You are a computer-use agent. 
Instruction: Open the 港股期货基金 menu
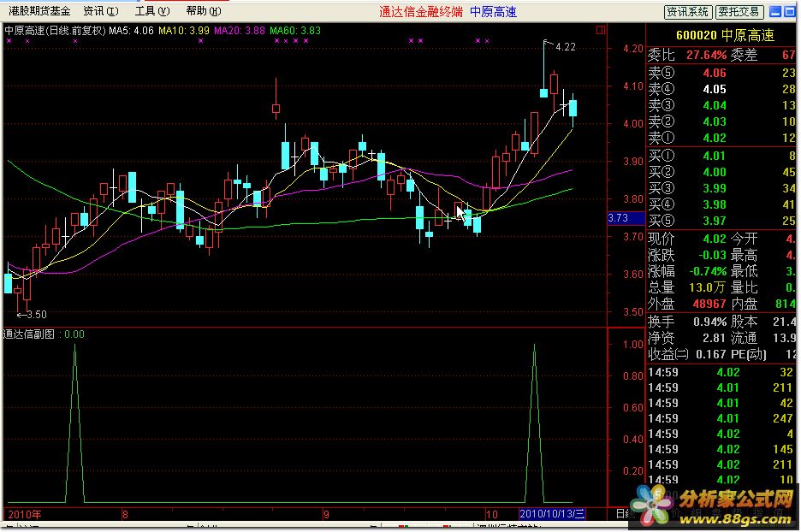39,11
